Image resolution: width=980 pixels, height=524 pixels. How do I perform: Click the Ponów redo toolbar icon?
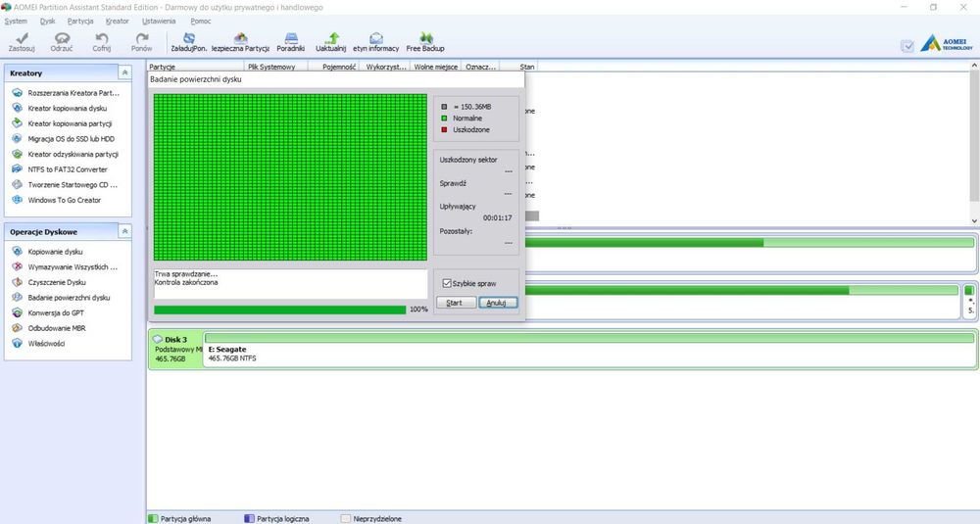coord(141,42)
